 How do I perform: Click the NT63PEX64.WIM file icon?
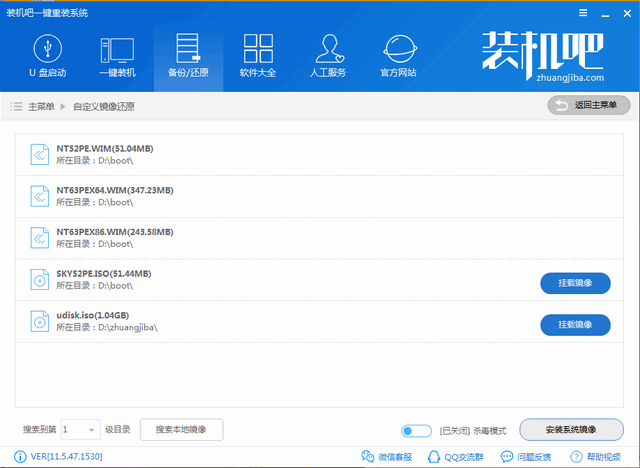[x=39, y=196]
